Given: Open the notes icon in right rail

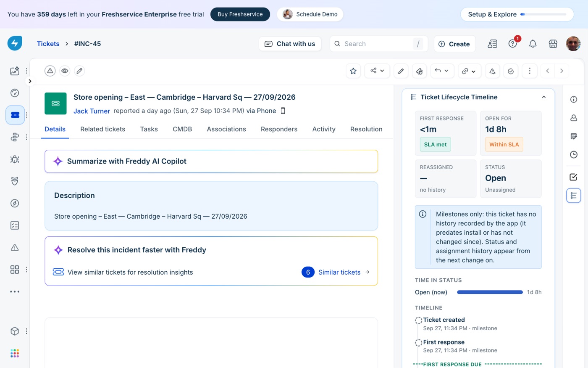Looking at the screenshot, I should 574,136.
